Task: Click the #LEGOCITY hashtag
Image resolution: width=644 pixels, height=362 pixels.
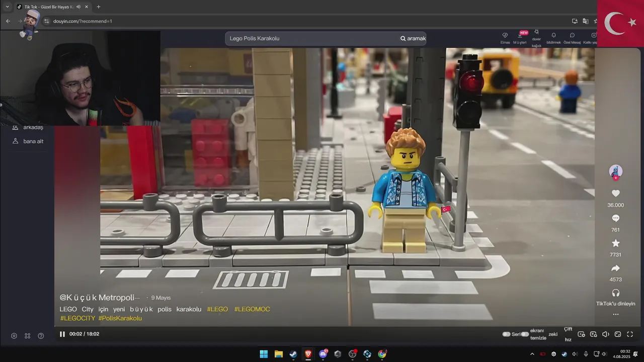Action: [77, 318]
